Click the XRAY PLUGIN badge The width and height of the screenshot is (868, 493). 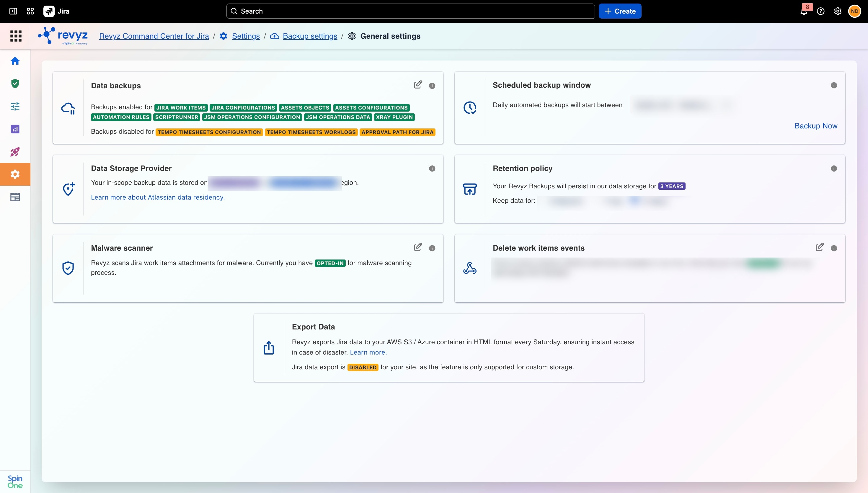point(394,117)
